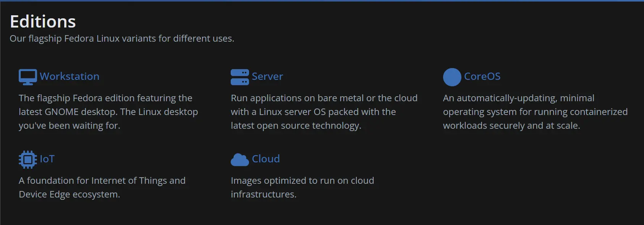Click the Cloud icon

point(240,160)
